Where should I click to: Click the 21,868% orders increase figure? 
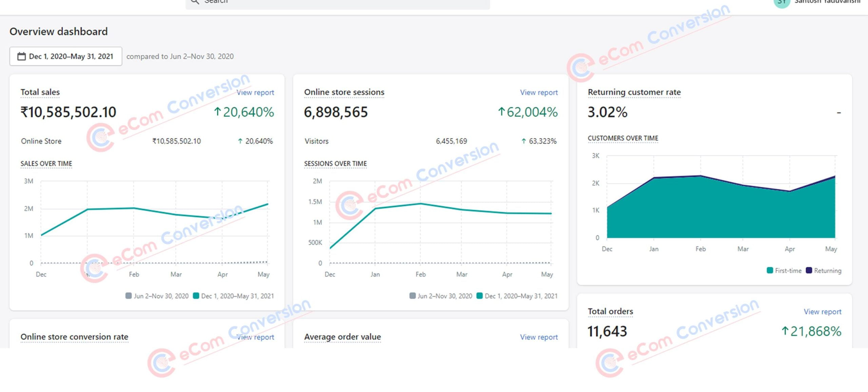[x=811, y=331]
